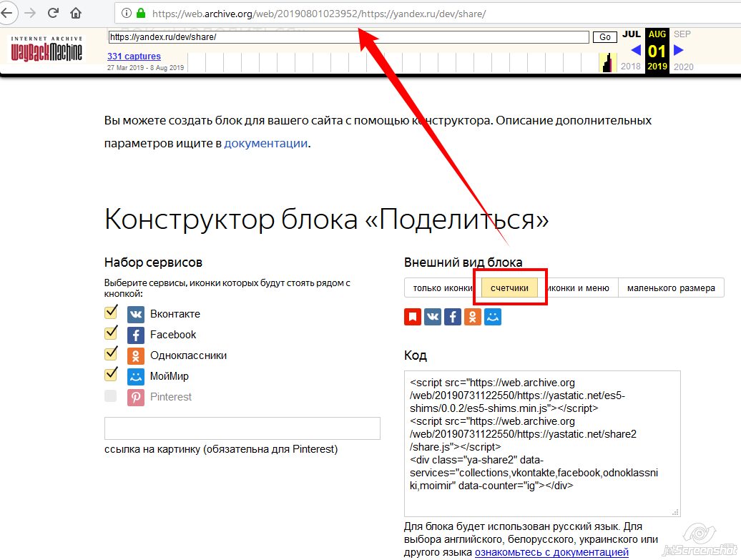Click the «Код» heading

416,355
